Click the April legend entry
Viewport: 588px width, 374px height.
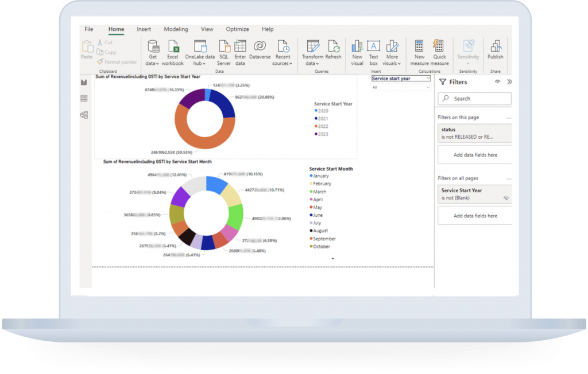pos(316,200)
